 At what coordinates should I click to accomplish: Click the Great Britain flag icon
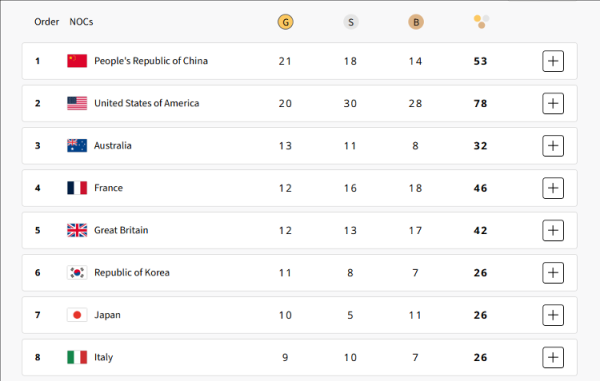coord(77,230)
